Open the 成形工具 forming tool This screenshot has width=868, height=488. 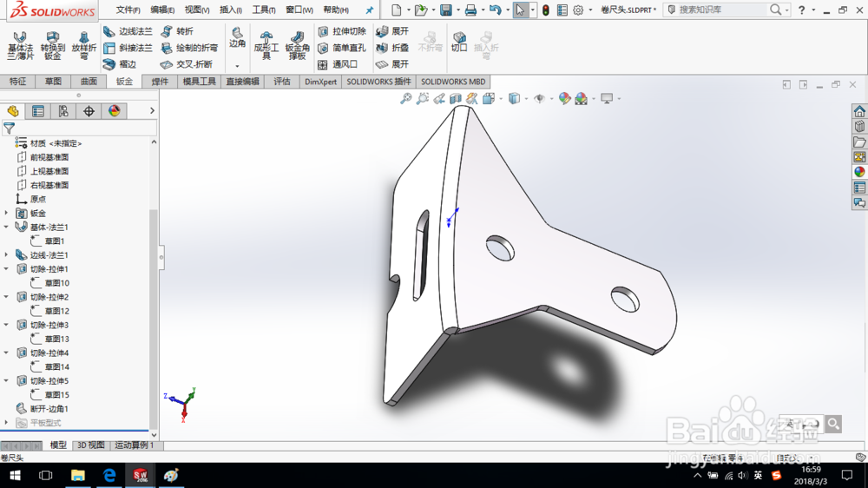point(266,45)
